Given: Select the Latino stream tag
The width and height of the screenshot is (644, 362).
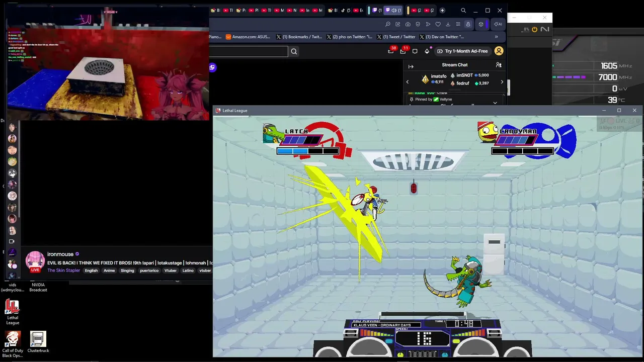Looking at the screenshot, I should click(188, 270).
